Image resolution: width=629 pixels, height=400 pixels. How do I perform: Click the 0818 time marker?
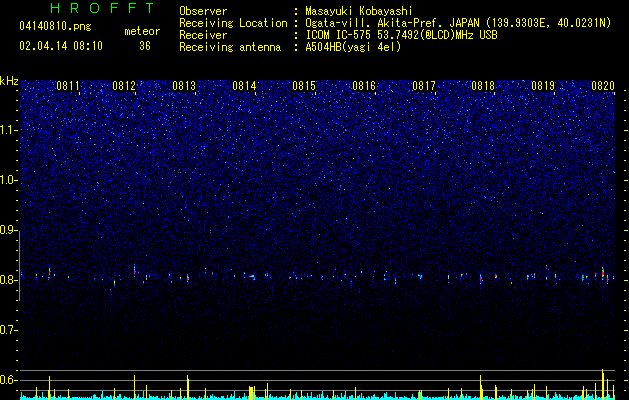point(483,86)
